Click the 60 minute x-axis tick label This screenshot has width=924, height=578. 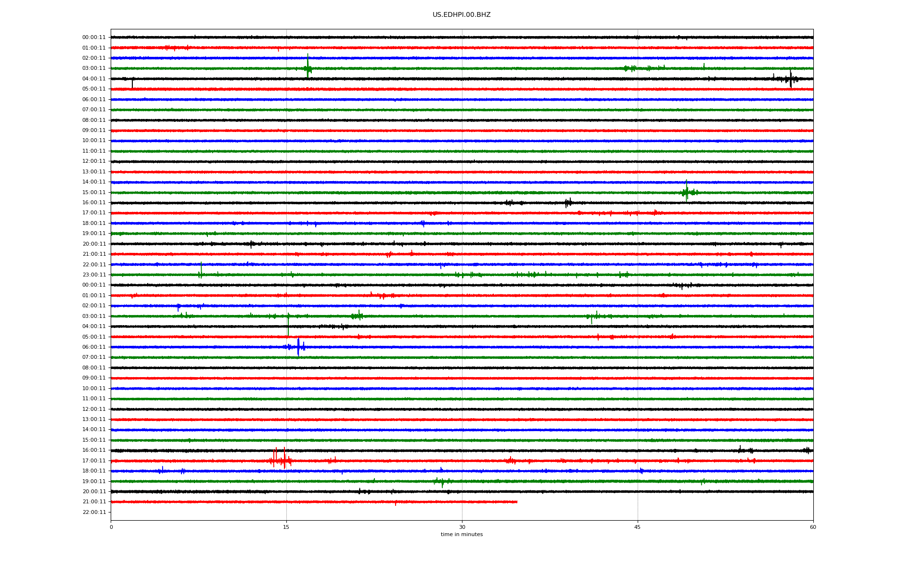click(x=812, y=527)
